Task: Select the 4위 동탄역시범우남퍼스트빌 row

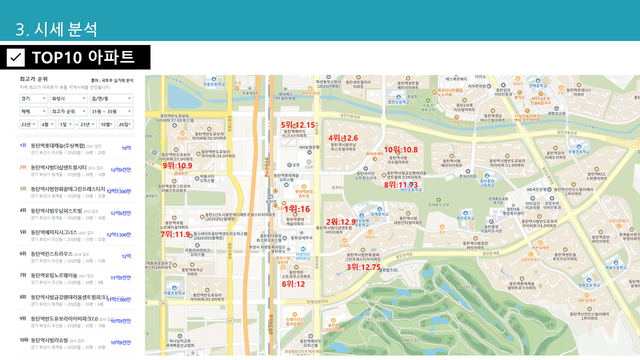Action: [76, 213]
